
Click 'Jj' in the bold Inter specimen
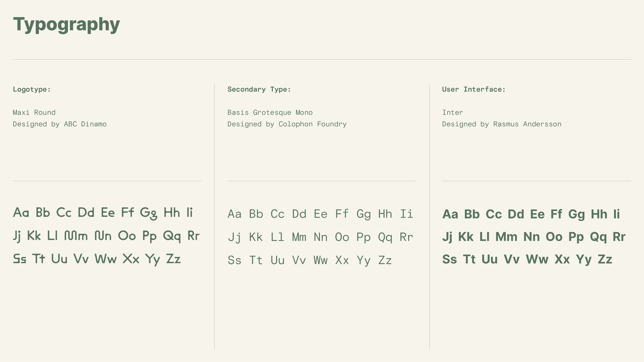[x=447, y=237]
